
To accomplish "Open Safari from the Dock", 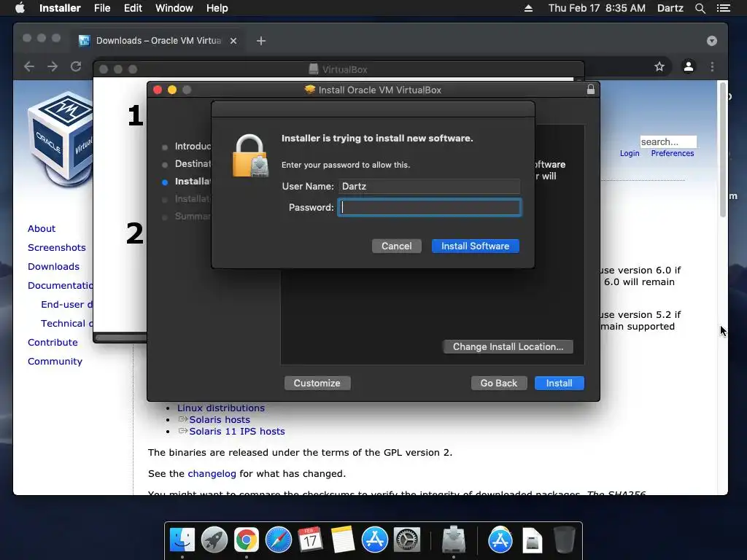I will click(278, 540).
